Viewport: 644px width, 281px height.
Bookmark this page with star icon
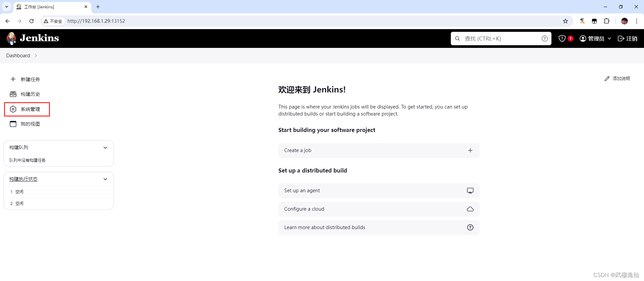[x=566, y=21]
